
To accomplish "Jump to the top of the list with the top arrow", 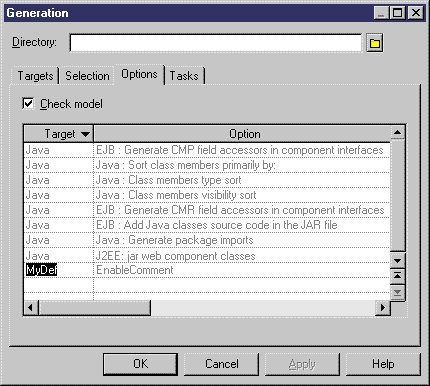I will (397, 275).
